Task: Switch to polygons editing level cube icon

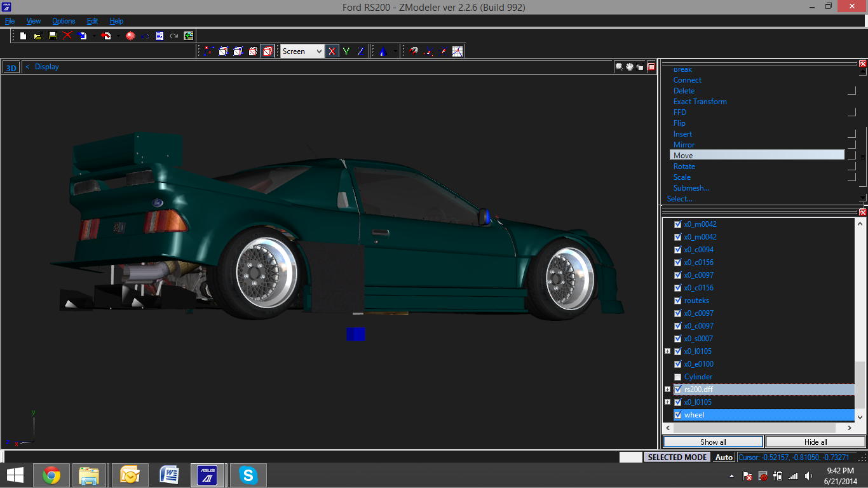Action: 238,51
